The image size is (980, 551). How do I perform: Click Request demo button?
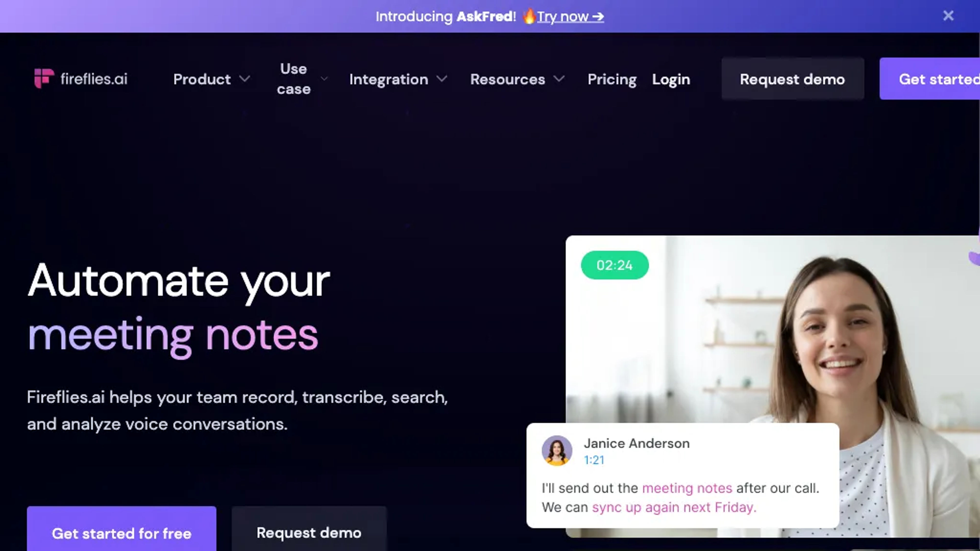click(x=792, y=79)
